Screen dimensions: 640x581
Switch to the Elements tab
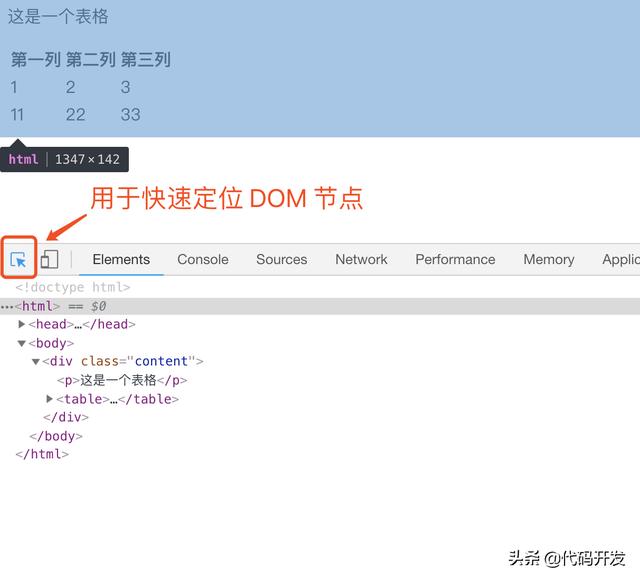point(121,259)
